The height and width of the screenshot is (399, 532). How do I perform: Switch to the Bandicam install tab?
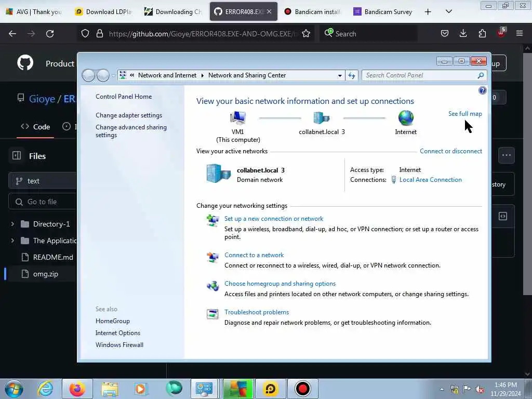[313, 12]
